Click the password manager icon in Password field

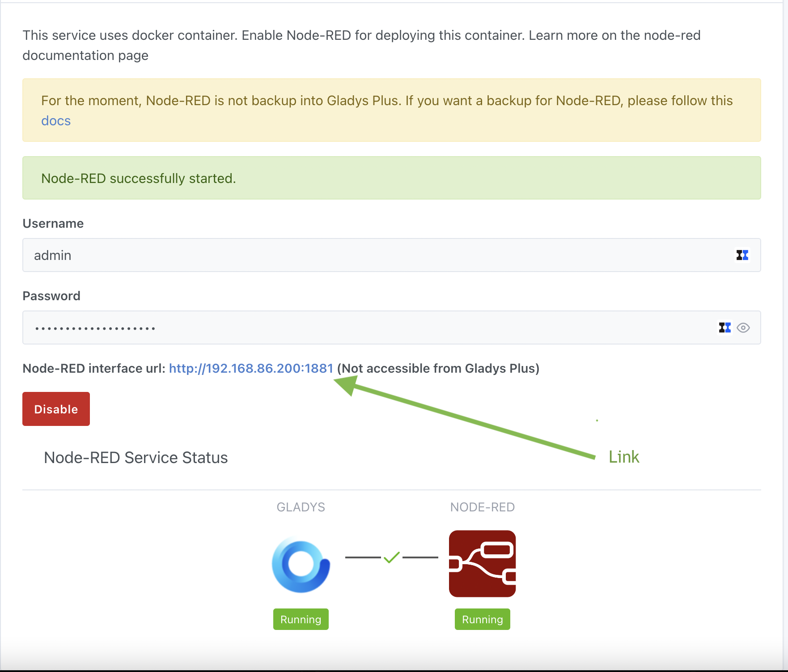(x=724, y=327)
